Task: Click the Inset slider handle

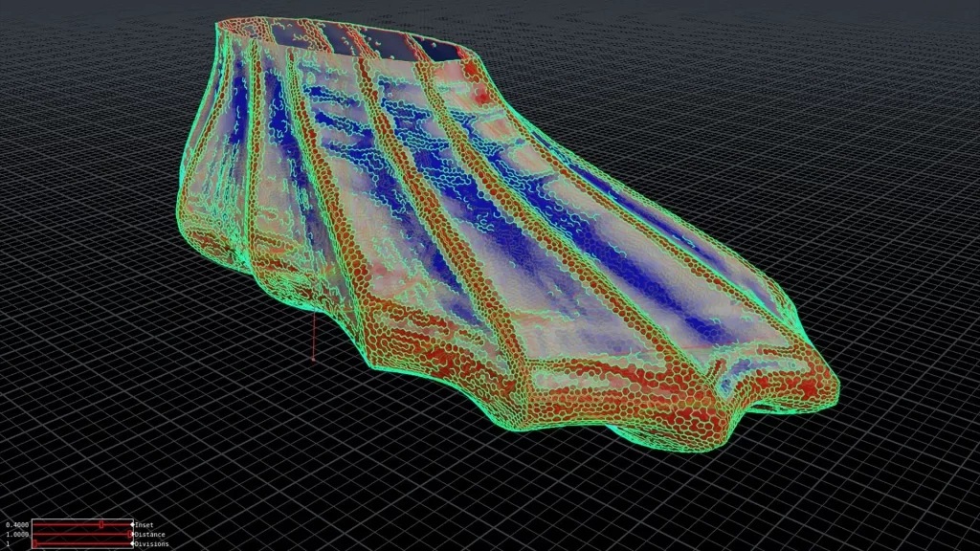Action: (x=101, y=524)
